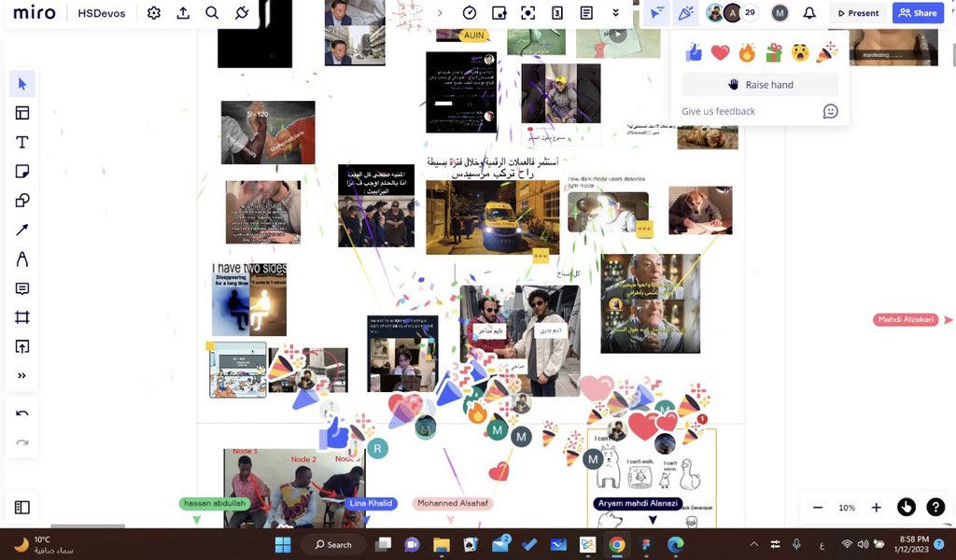Go to the miro home logo
This screenshot has height=560, width=956.
35,13
